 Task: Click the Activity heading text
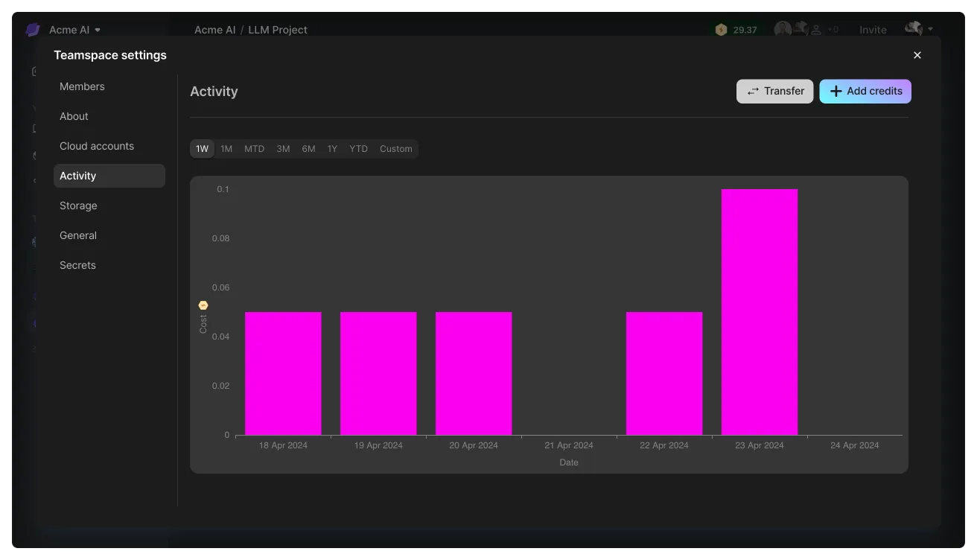(x=214, y=92)
